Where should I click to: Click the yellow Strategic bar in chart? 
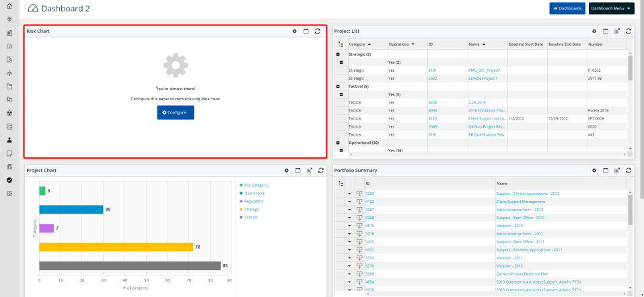click(x=116, y=247)
